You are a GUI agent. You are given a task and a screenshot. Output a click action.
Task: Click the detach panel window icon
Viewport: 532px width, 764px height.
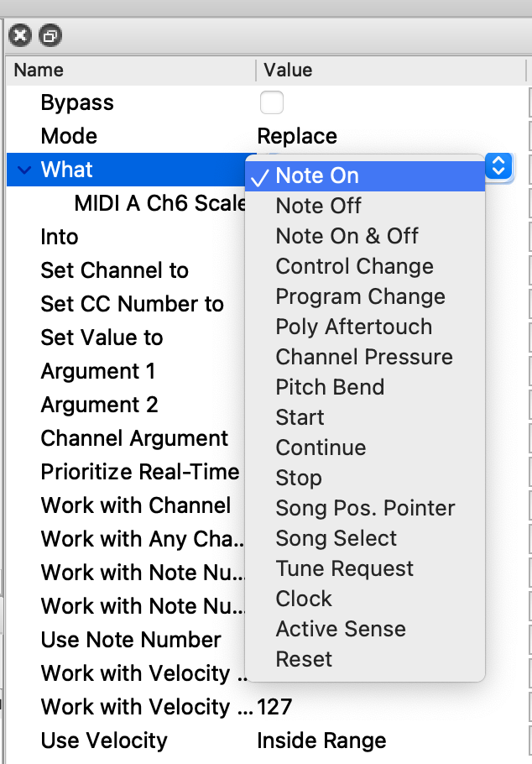pyautogui.click(x=50, y=35)
